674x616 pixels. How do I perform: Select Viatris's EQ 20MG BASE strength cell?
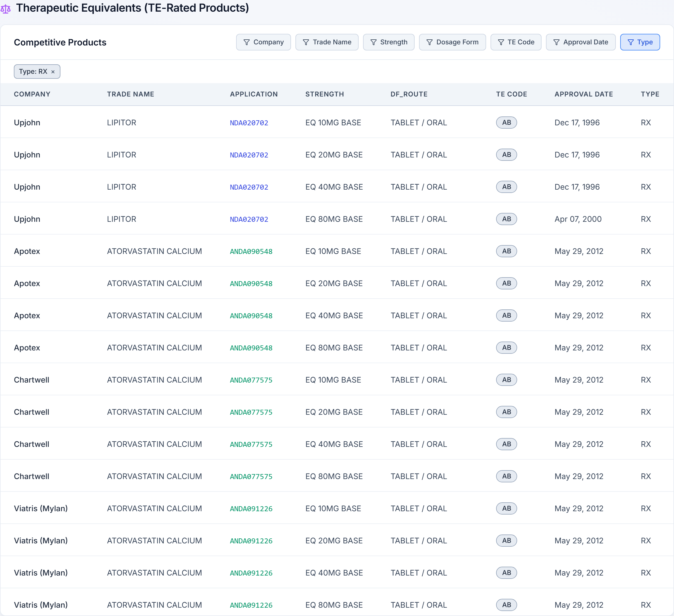pos(334,540)
